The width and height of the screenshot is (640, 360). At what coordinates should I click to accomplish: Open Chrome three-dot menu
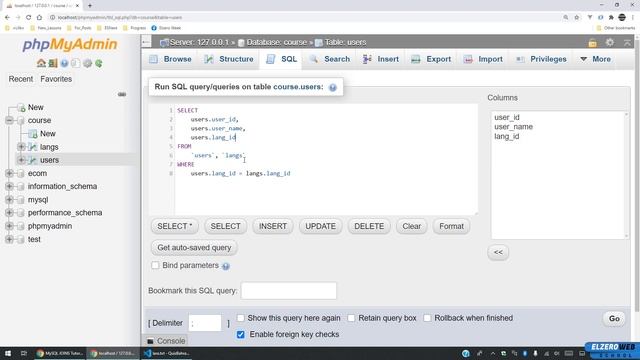pyautogui.click(x=633, y=18)
